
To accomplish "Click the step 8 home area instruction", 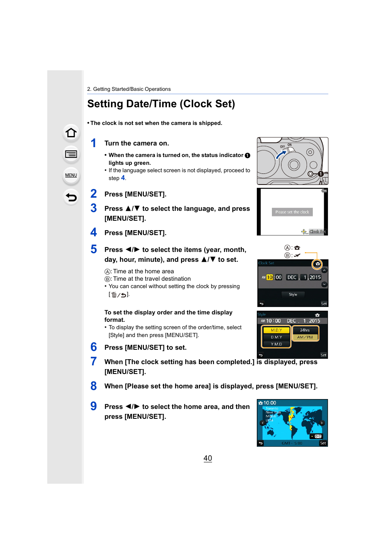I will coord(211,386).
